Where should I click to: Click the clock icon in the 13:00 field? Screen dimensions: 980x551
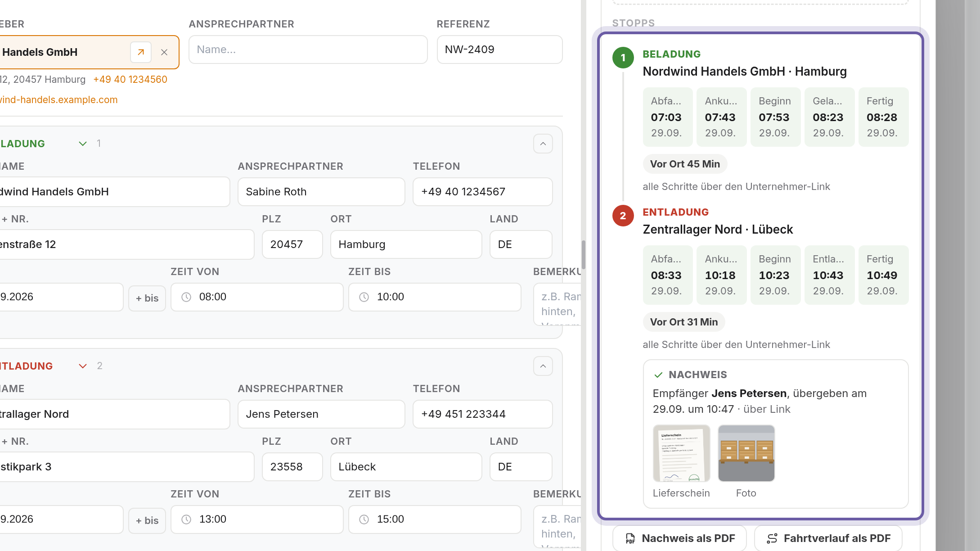click(186, 519)
